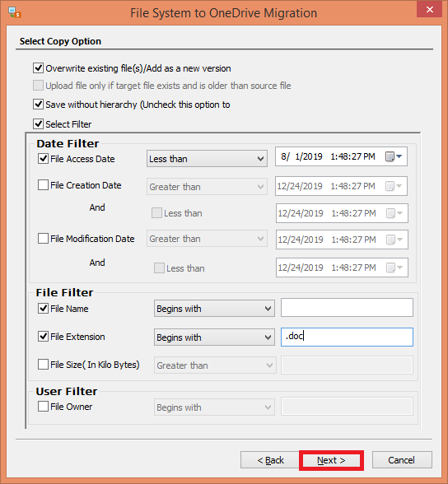This screenshot has width=448, height=484.
Task: Enable File Modification Date filter
Action: pyautogui.click(x=43, y=239)
